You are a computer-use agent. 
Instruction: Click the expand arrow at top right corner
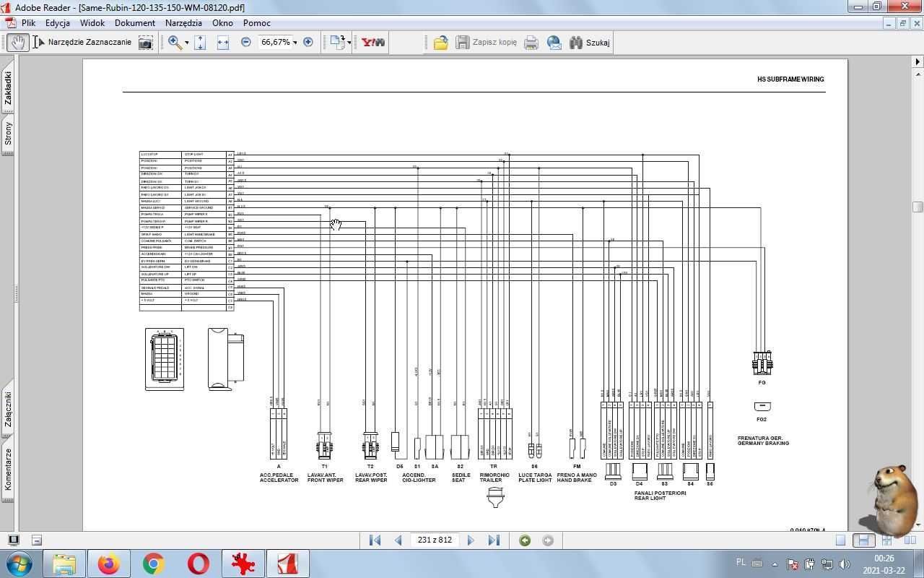pyautogui.click(x=918, y=61)
